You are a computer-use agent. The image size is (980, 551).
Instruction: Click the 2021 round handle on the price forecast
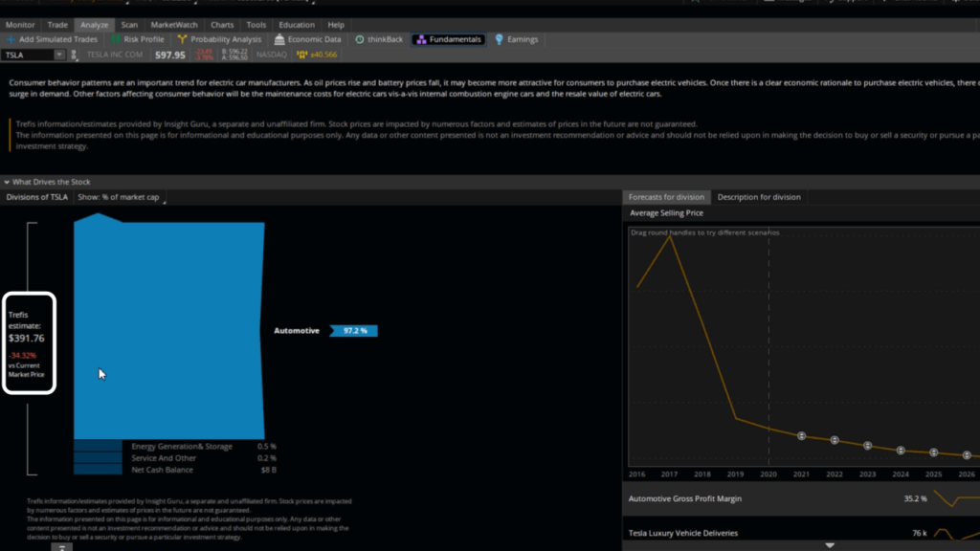click(801, 436)
